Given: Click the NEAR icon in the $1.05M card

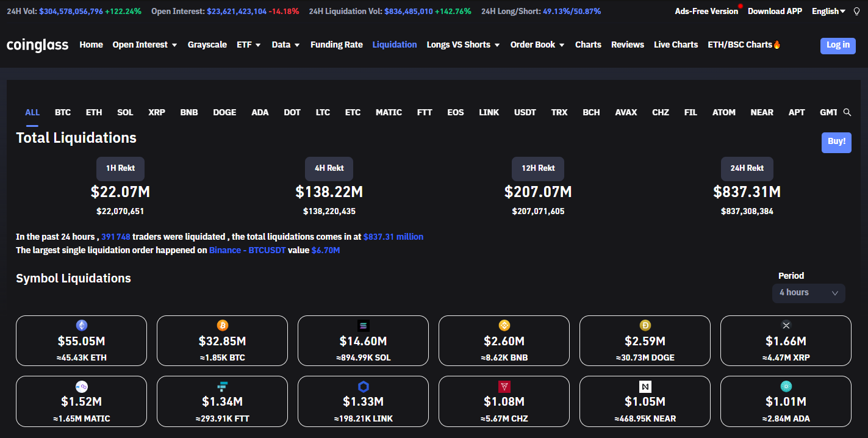Looking at the screenshot, I should [645, 386].
